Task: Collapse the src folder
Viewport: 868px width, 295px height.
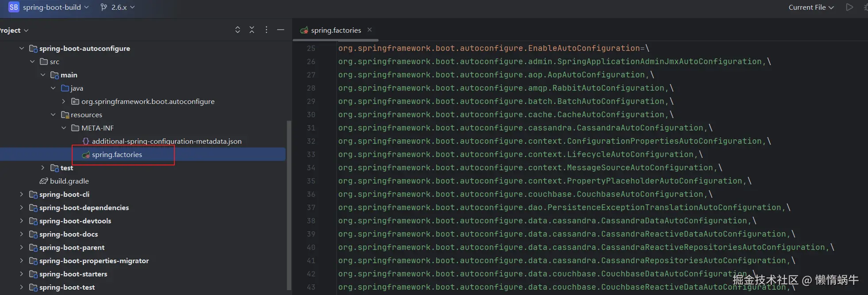Action: (x=32, y=61)
